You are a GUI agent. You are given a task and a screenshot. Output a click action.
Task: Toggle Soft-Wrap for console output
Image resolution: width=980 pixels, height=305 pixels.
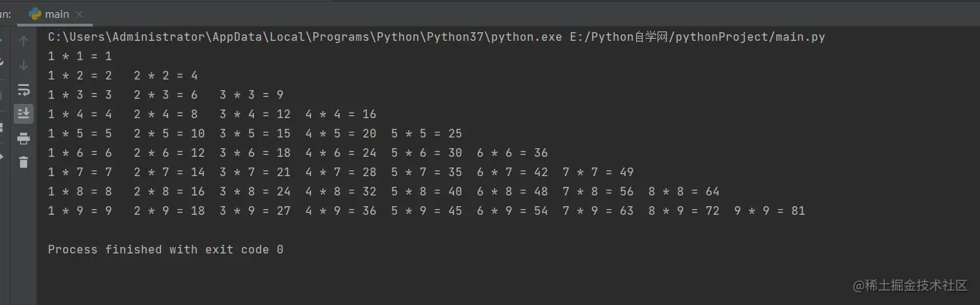click(x=24, y=89)
